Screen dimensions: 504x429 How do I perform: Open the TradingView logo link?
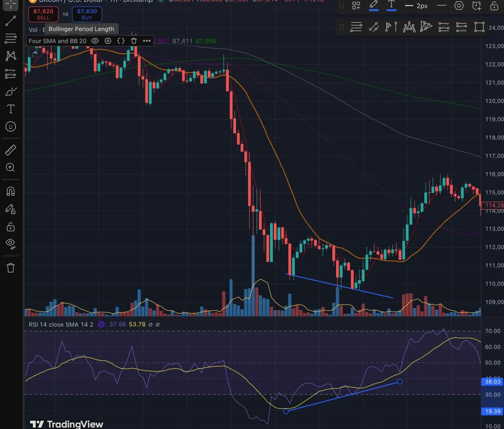[66, 424]
